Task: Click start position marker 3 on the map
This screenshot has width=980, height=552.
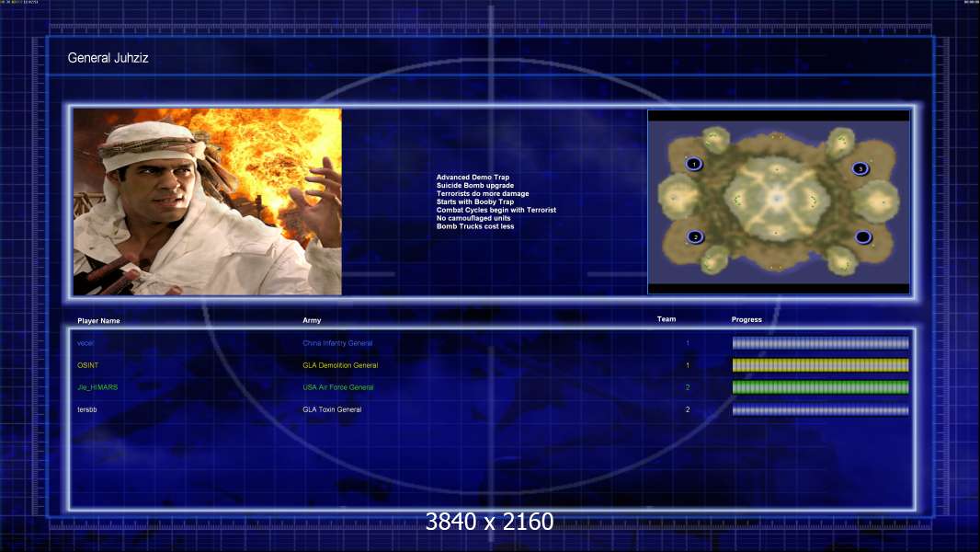Action: (x=860, y=168)
